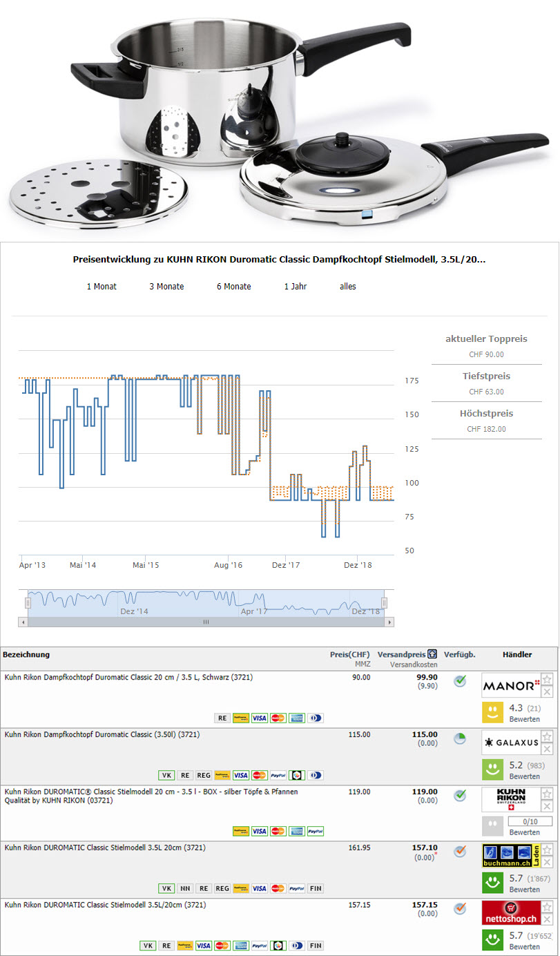Click the yellow smiley rating icon for Manor
Image resolution: width=560 pixels, height=956 pixels.
492,711
